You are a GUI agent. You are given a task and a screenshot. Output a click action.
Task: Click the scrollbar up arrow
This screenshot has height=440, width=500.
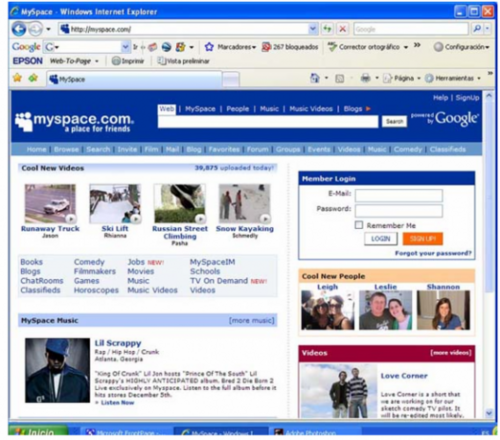point(489,96)
